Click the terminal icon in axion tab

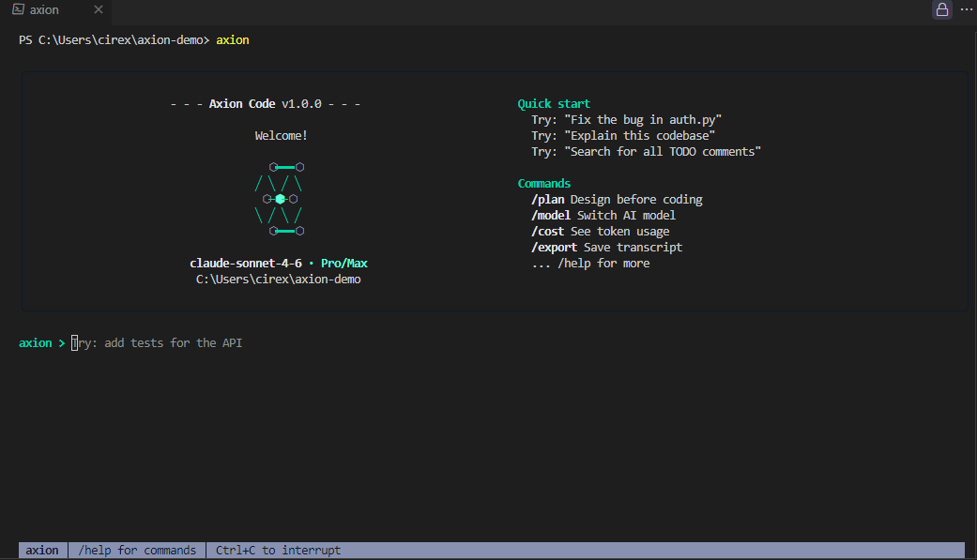(18, 9)
